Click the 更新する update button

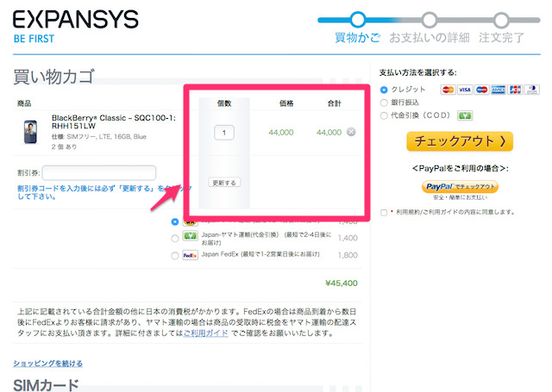pyautogui.click(x=224, y=183)
